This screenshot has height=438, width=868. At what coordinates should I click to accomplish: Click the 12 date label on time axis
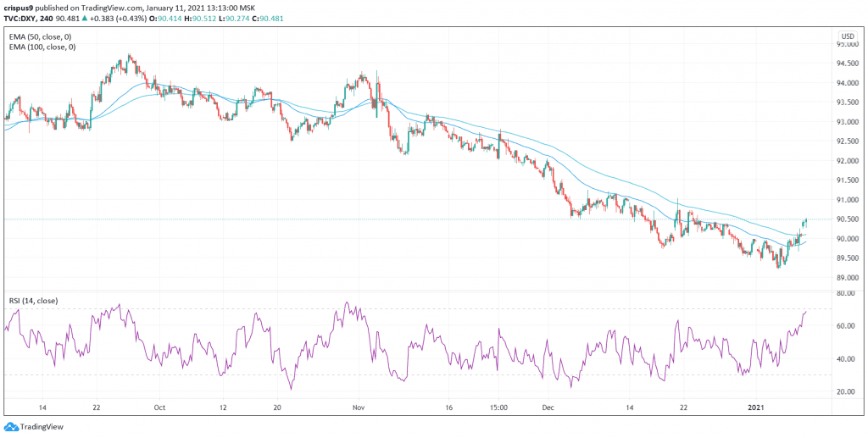223,408
